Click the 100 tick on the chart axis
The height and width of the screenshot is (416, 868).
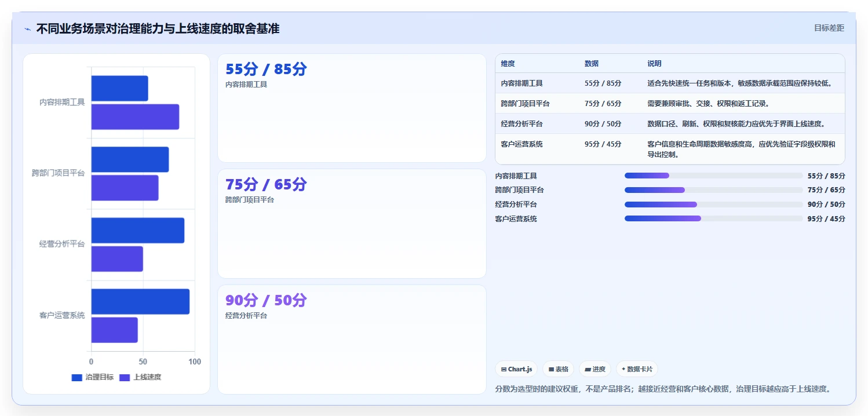(x=195, y=362)
